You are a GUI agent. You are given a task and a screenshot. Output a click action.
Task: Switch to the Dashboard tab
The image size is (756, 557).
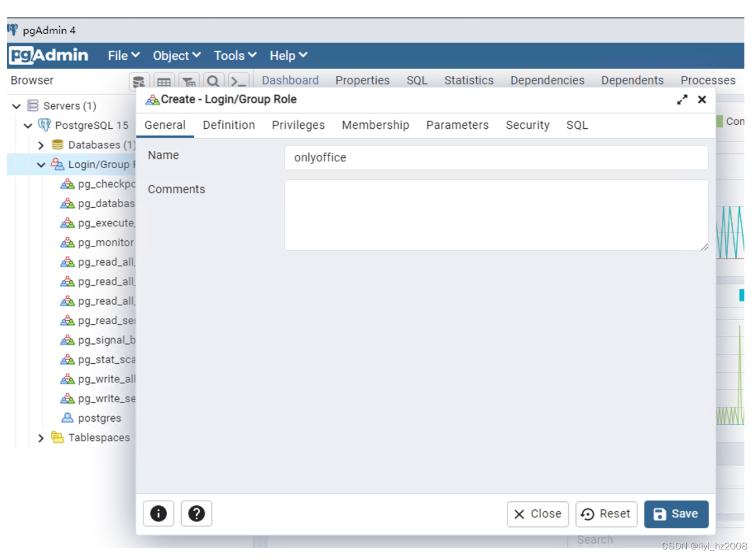290,80
